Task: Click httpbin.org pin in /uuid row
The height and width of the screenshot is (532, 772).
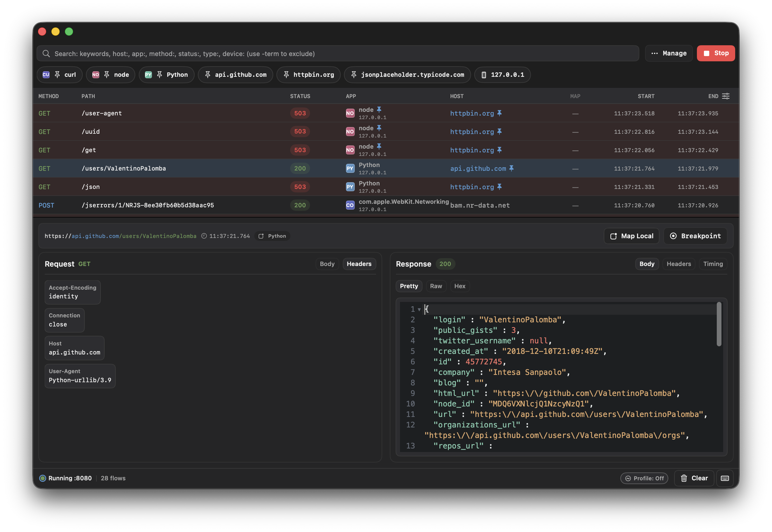Action: 500,132
